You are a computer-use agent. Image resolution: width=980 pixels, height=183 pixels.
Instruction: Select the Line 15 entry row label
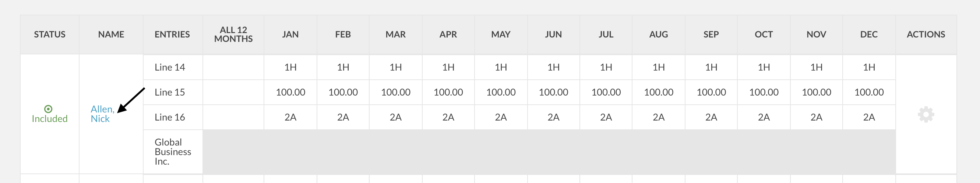[x=170, y=92]
